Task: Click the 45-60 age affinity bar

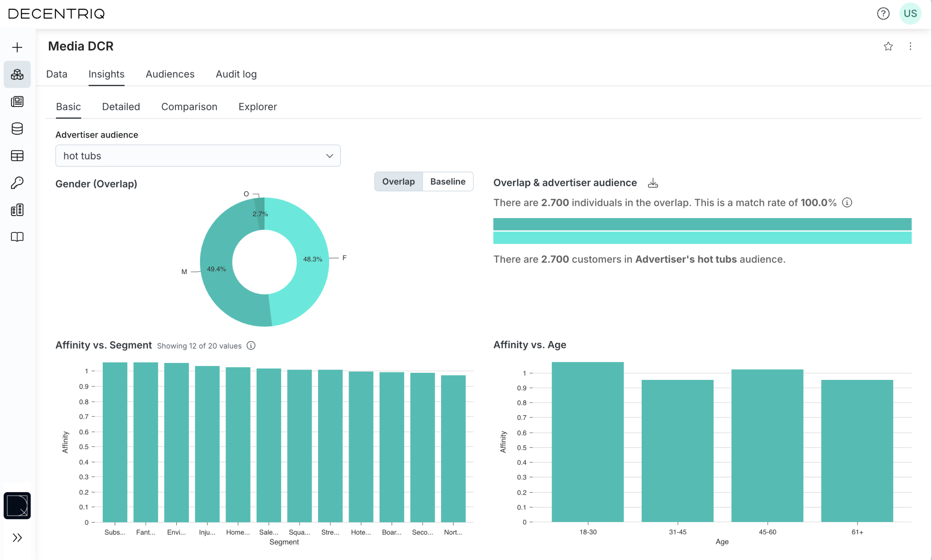Action: coord(767,446)
